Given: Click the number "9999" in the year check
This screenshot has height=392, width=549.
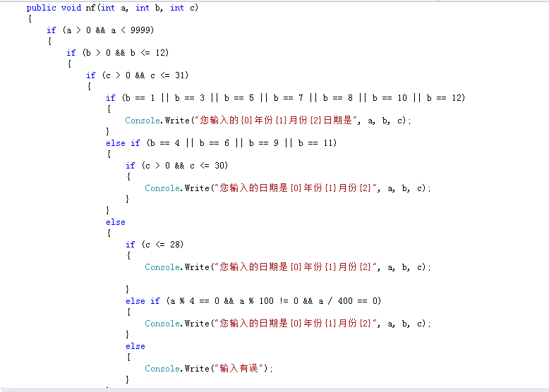Looking at the screenshot, I should (140, 30).
